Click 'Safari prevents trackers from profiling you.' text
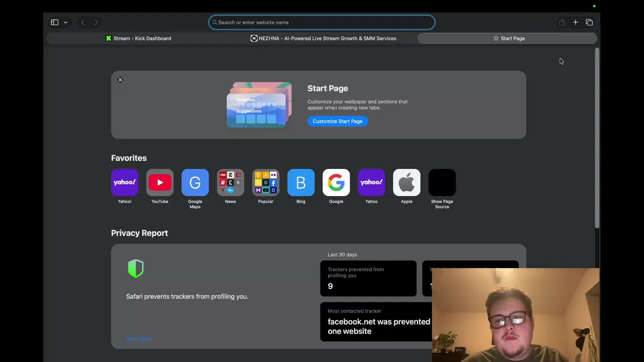Image resolution: width=644 pixels, height=362 pixels. [187, 296]
